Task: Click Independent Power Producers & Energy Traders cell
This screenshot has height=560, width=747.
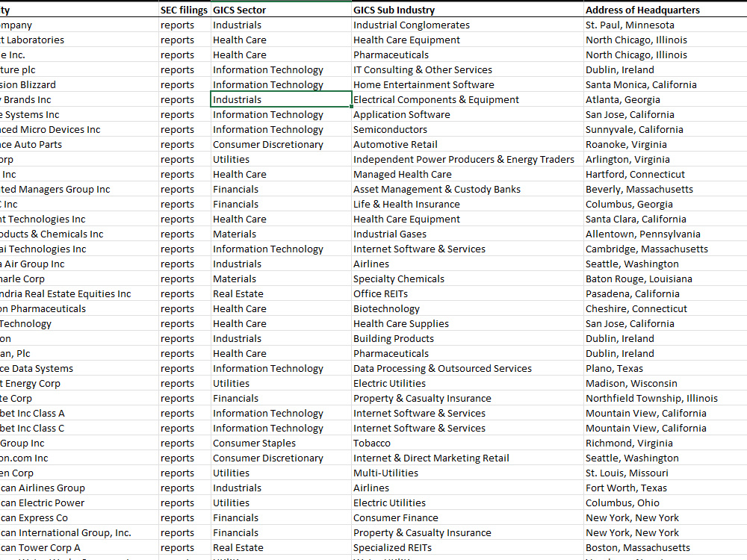Action: pos(467,159)
